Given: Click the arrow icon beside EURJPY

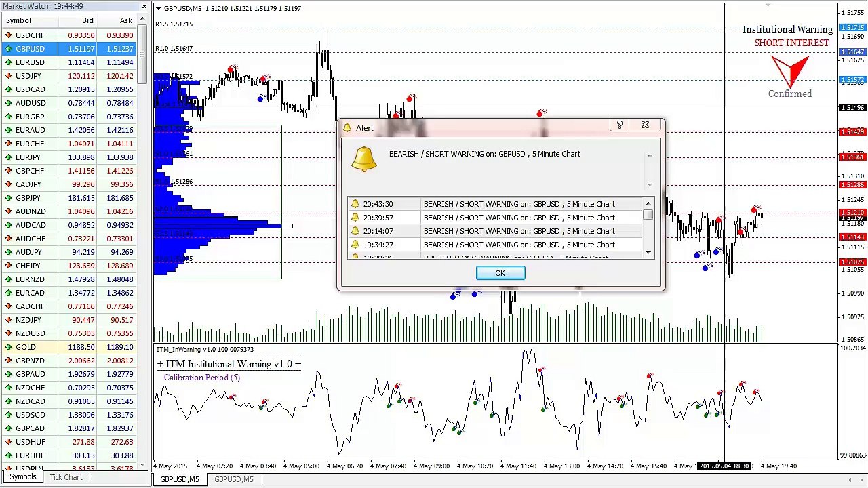Looking at the screenshot, I should pyautogui.click(x=8, y=157).
